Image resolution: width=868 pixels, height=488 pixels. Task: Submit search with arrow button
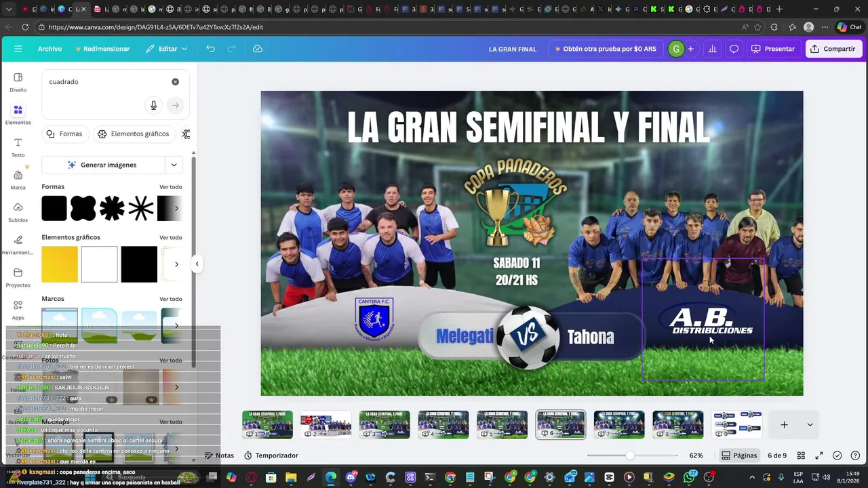pos(175,105)
